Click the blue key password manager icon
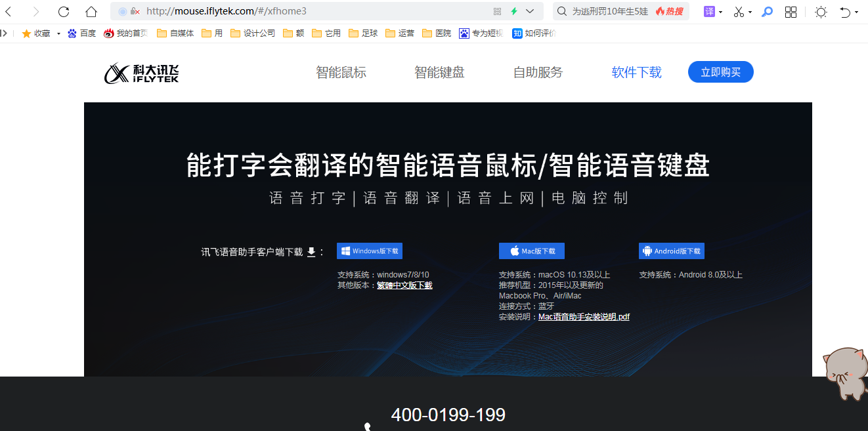Image resolution: width=868 pixels, height=431 pixels. (x=767, y=11)
